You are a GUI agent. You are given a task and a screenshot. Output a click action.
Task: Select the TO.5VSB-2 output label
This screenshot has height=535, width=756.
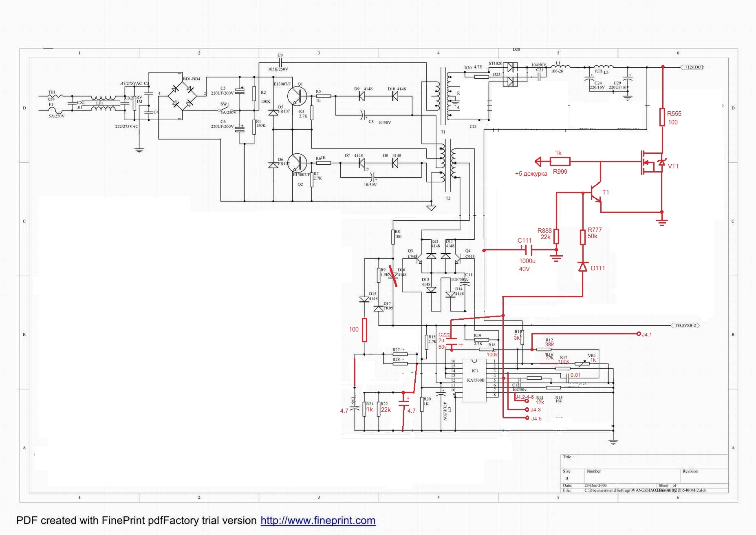coord(685,325)
